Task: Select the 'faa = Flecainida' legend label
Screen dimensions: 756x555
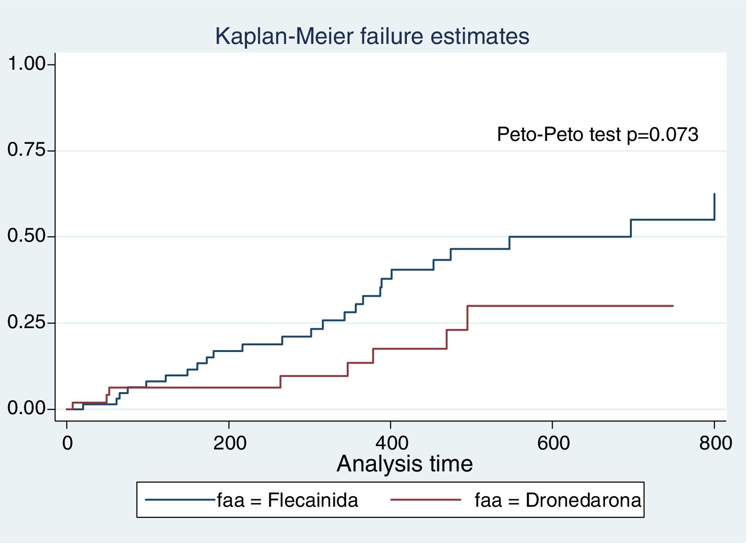Action: click(287, 500)
